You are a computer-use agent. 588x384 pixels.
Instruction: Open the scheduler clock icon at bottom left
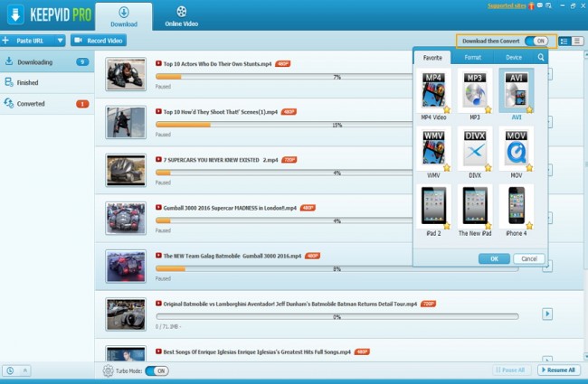(9, 370)
